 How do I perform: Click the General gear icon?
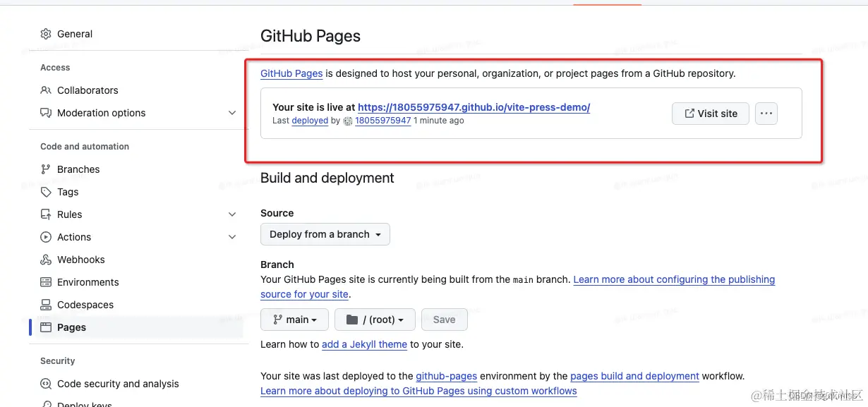(46, 34)
